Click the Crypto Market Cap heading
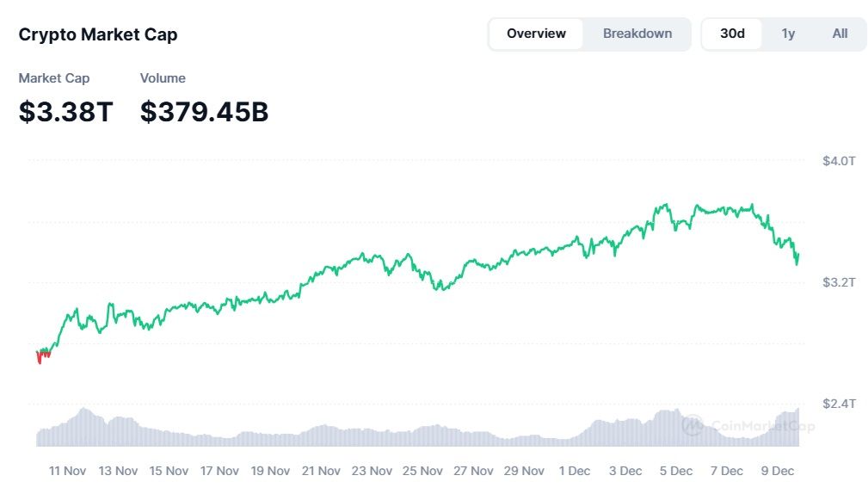The image size is (868, 494). 98,35
